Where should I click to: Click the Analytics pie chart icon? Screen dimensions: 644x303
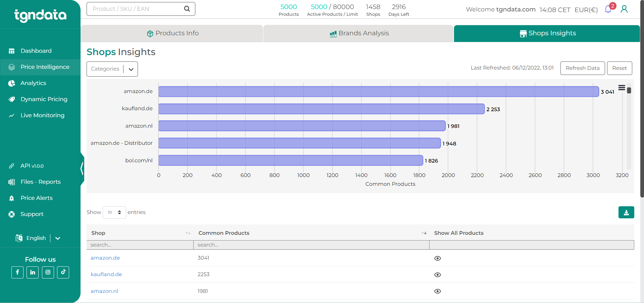[x=12, y=83]
